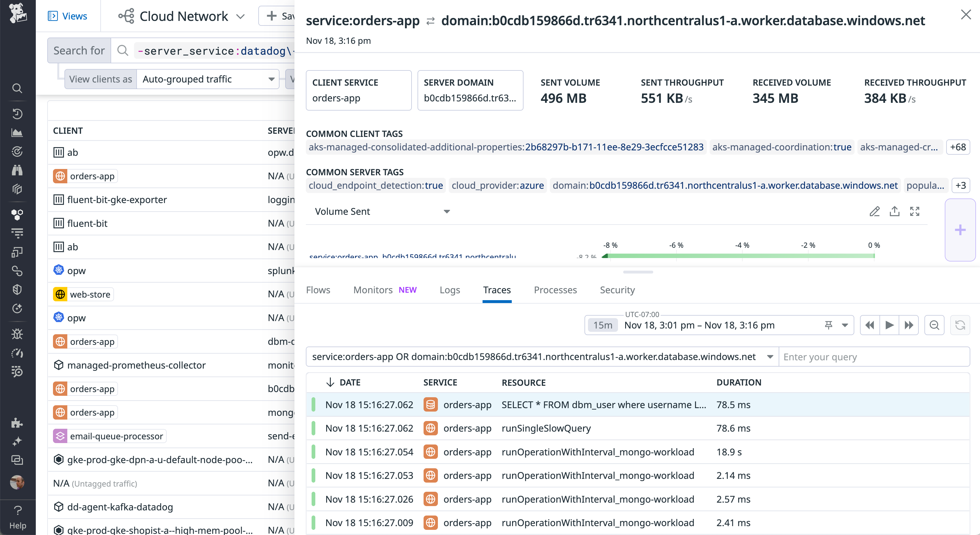The height and width of the screenshot is (535, 980).
Task: Open the Security tab in detail panel
Action: 617,290
